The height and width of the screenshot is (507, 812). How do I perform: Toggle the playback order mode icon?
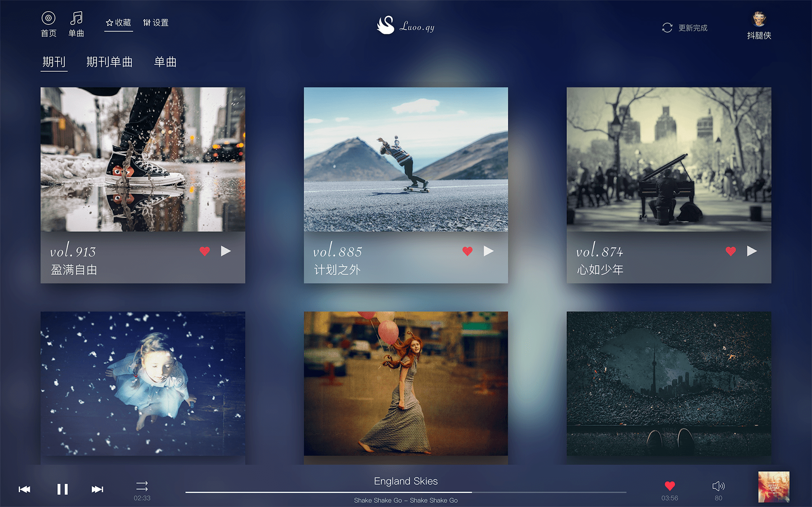pos(142,486)
